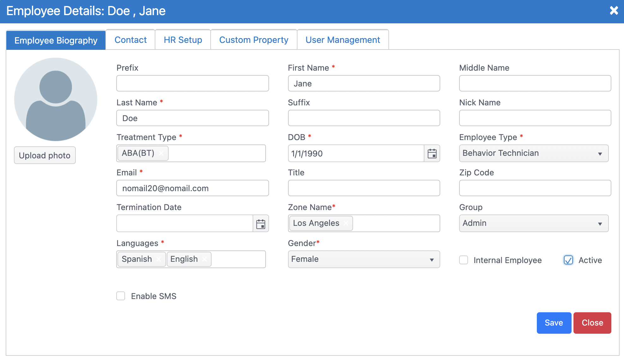This screenshot has width=624, height=364.
Task: Click the employee avatar placeholder image
Action: pos(56,99)
